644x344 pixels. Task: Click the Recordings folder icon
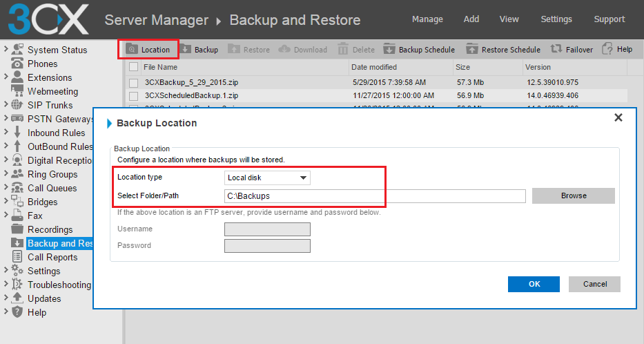coord(17,229)
